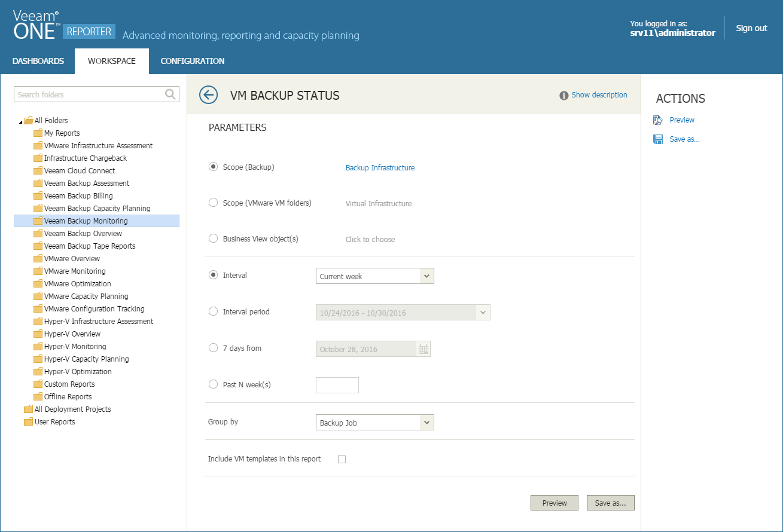The image size is (783, 532).
Task: Click the folder icon for All Deployment Projects
Action: tap(28, 409)
